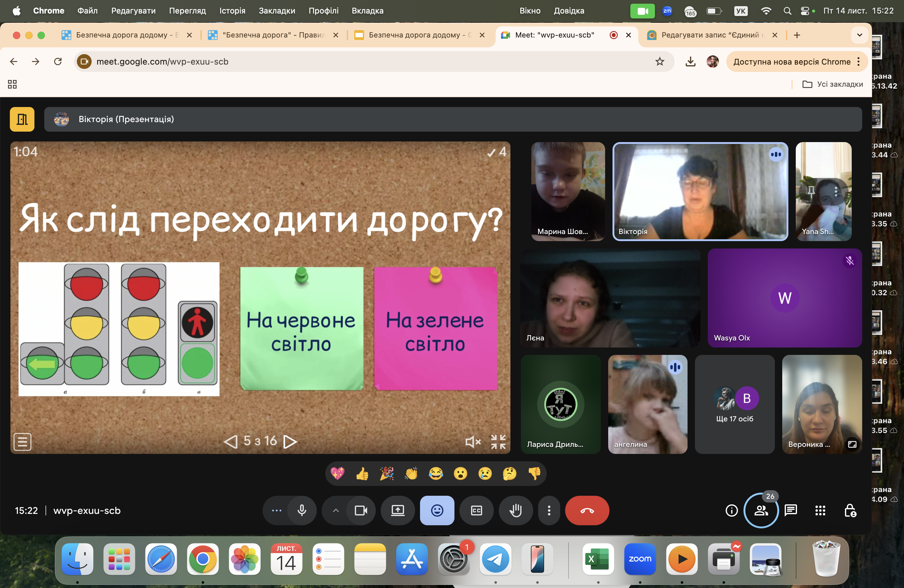Viewport: 904px width, 588px height.
Task: Open more options three-dot menu
Action: (549, 510)
